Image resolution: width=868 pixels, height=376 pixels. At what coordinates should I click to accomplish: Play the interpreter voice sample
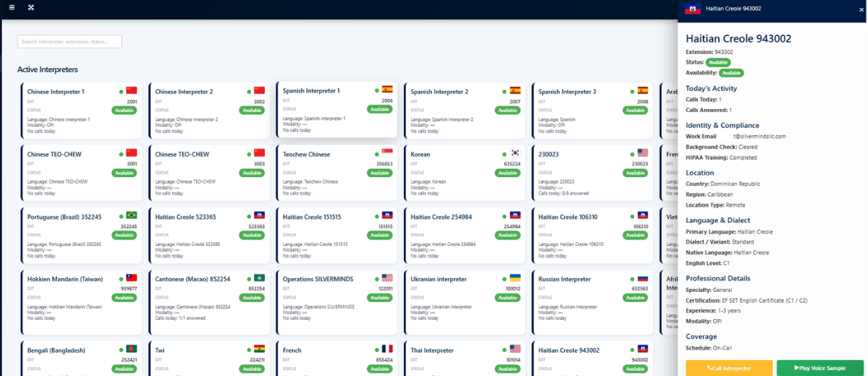tap(820, 368)
